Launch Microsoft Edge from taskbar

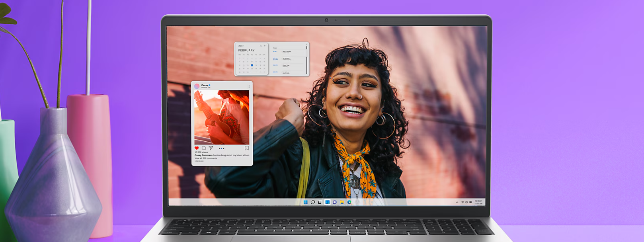click(x=349, y=202)
